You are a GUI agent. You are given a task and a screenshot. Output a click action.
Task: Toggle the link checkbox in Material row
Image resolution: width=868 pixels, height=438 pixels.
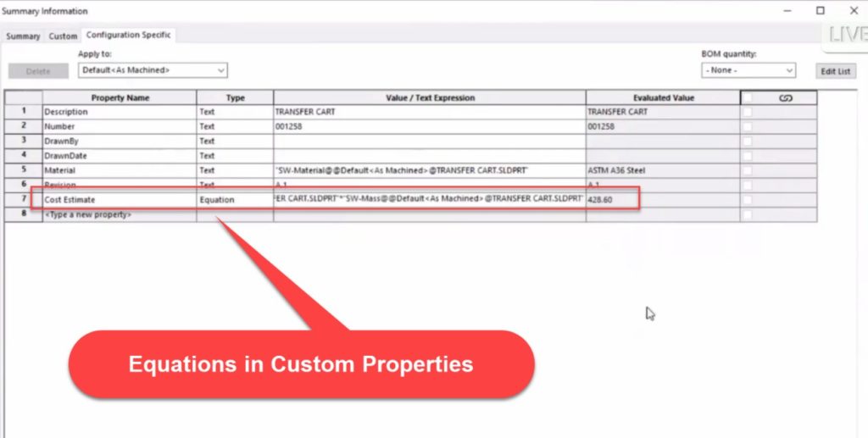point(748,170)
